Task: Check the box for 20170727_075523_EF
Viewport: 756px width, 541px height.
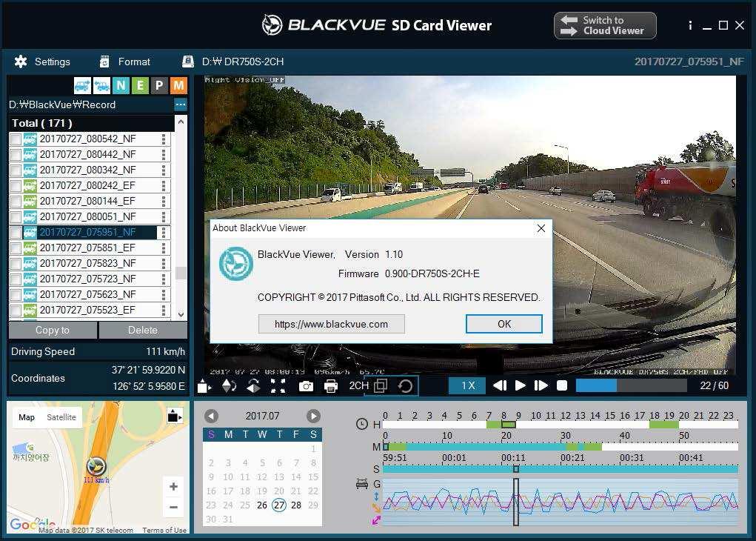Action: (x=16, y=311)
